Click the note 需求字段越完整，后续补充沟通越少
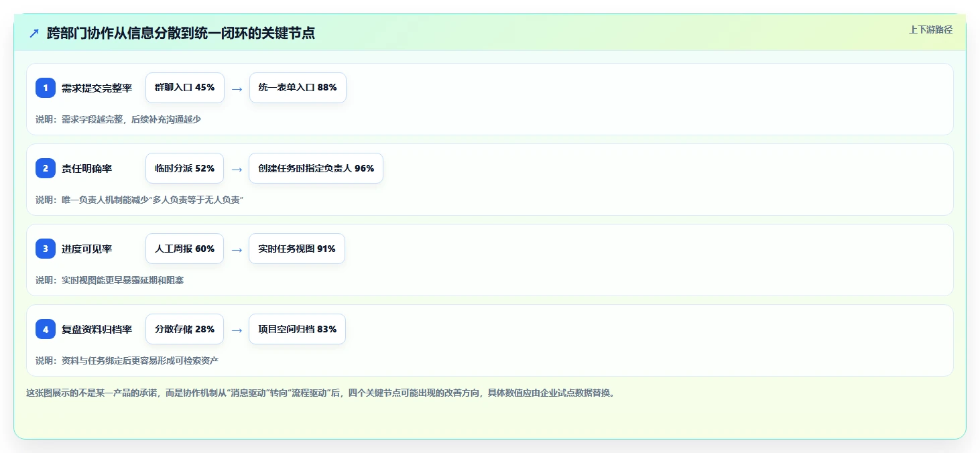This screenshot has width=980, height=453. tap(118, 119)
